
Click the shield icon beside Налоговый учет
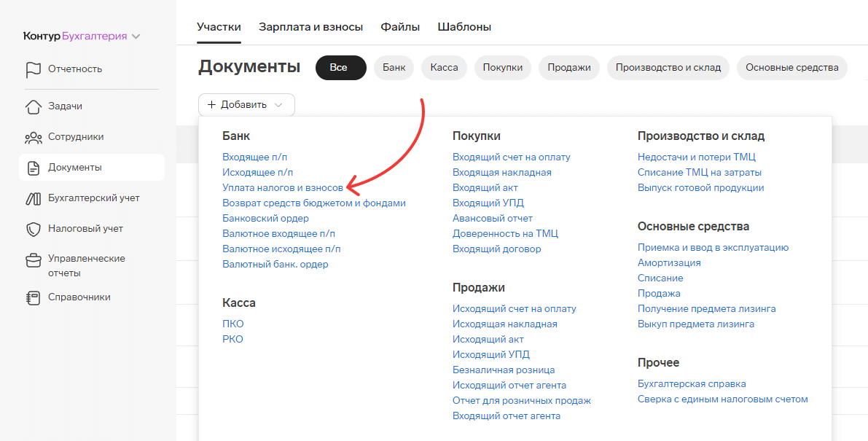34,229
